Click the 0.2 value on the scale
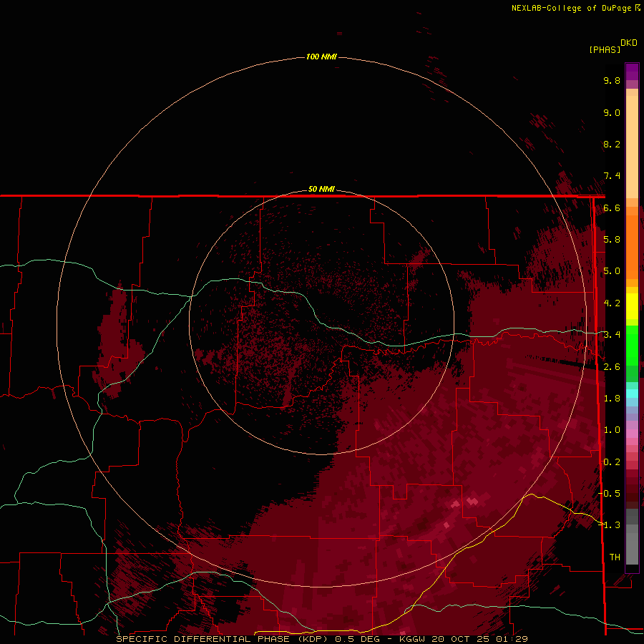The image size is (644, 644). (612, 462)
